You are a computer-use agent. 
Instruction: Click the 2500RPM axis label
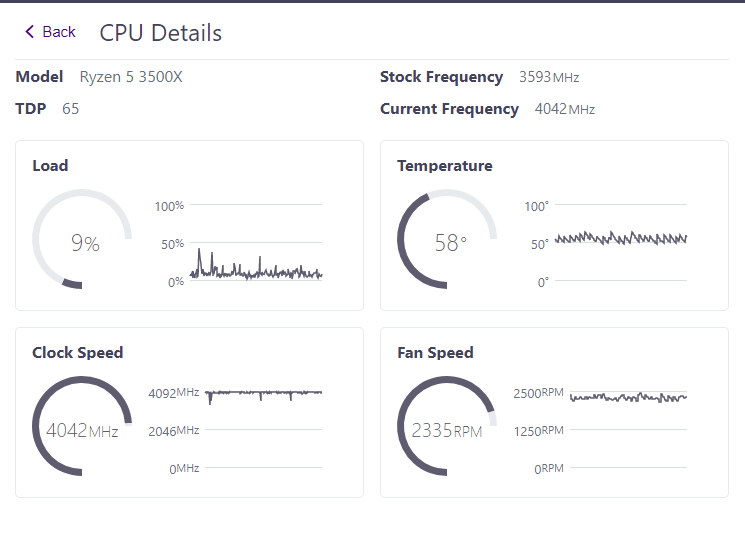tap(538, 393)
